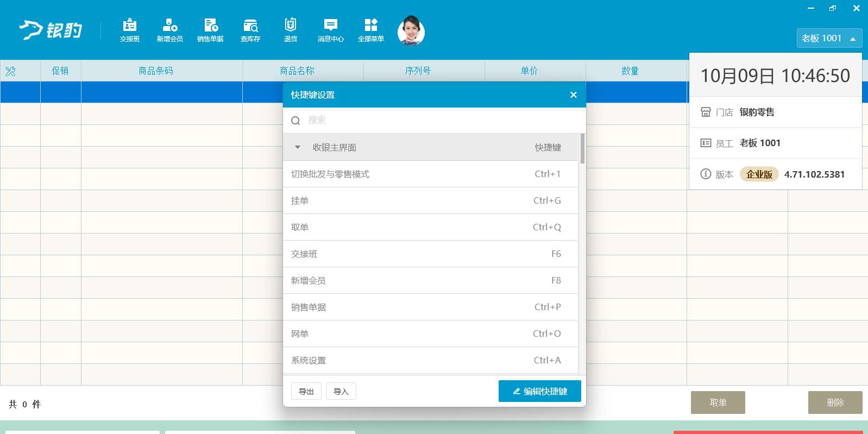The width and height of the screenshot is (868, 434).
Task: Close the 快捷键设置 dialog
Action: [x=573, y=95]
